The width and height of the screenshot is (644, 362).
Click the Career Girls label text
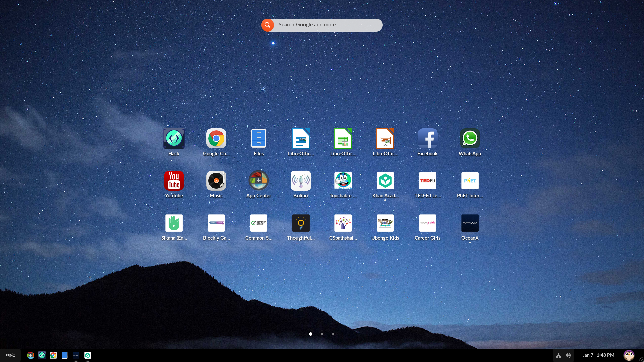pyautogui.click(x=427, y=238)
